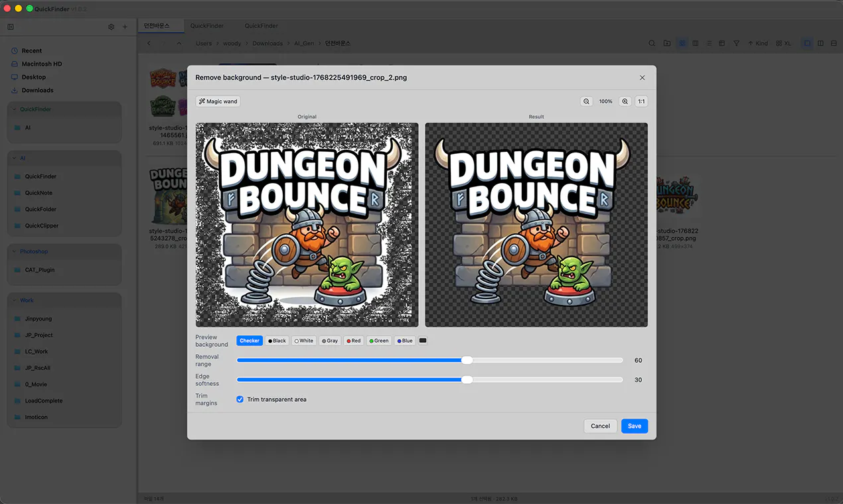Viewport: 843px width, 504px height.
Task: Click the Removal range slider handle
Action: tap(467, 360)
